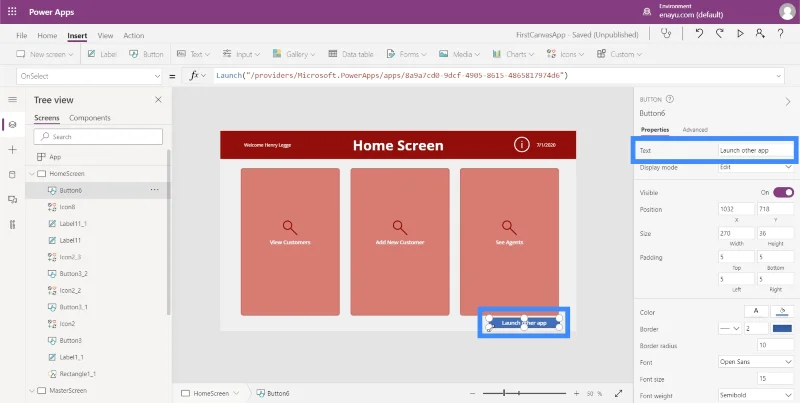The height and width of the screenshot is (403, 800).
Task: Open the View ribbon tab
Action: pos(105,35)
